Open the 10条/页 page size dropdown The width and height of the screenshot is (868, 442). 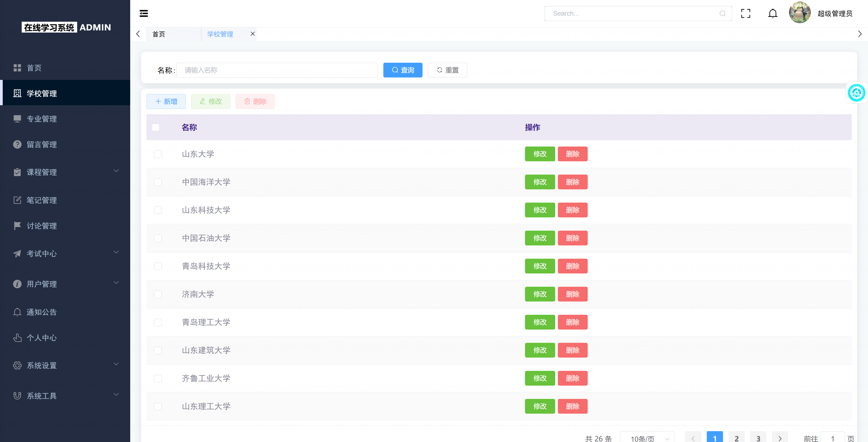click(647, 438)
